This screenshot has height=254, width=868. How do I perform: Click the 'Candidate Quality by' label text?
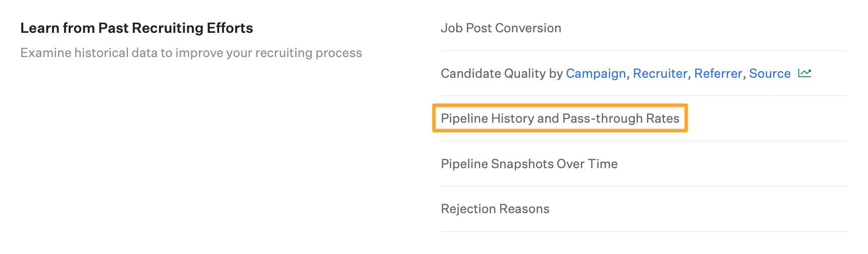coord(502,73)
